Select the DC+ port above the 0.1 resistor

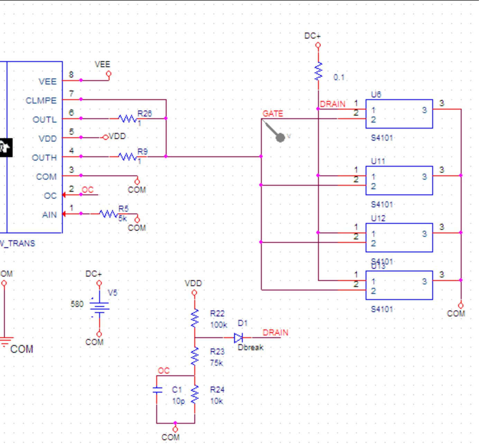point(318,45)
